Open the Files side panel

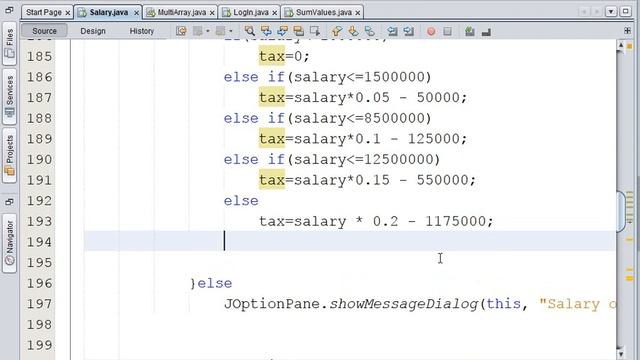(x=10, y=44)
